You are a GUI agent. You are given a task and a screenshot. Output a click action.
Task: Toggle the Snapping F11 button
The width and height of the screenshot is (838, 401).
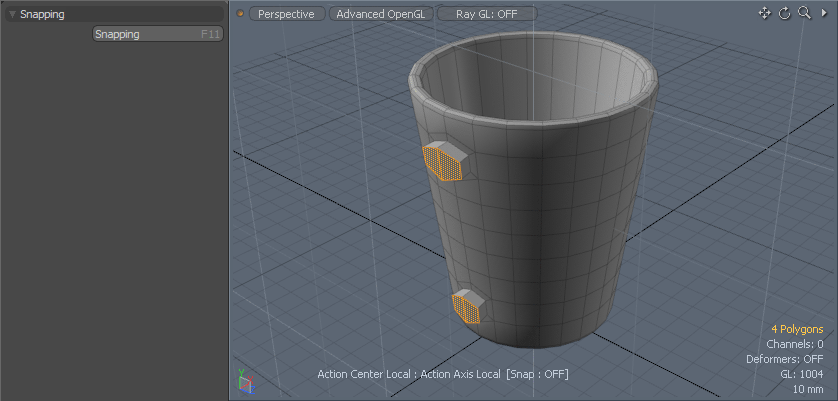tap(158, 34)
